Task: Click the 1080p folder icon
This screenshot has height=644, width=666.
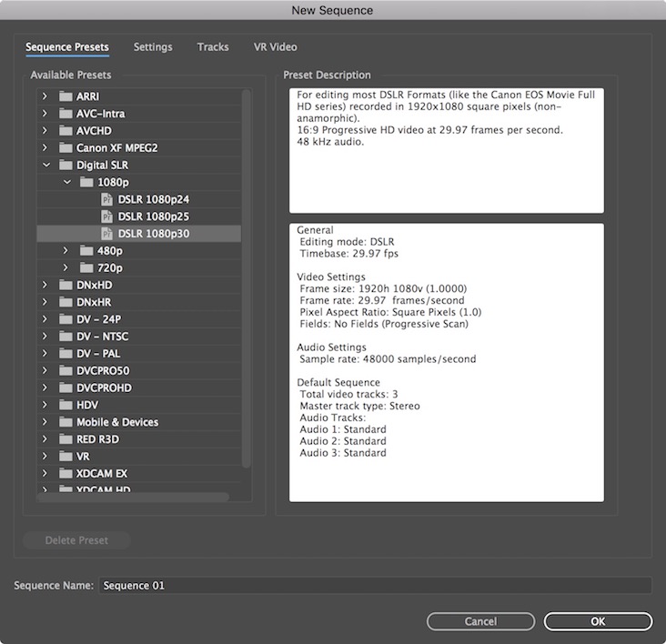Action: coord(86,182)
